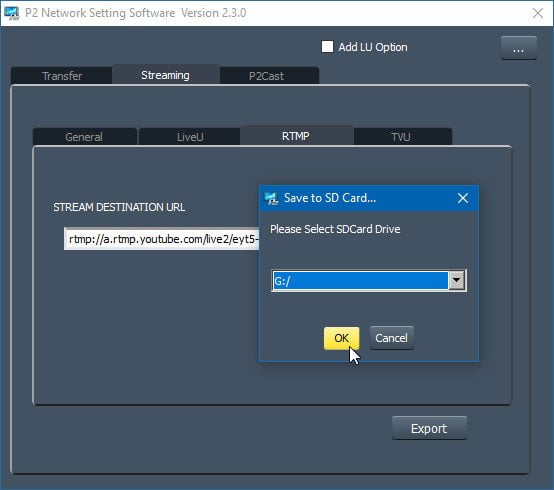
Task: Click the Please Select SDCard Drive text
Action: (335, 229)
